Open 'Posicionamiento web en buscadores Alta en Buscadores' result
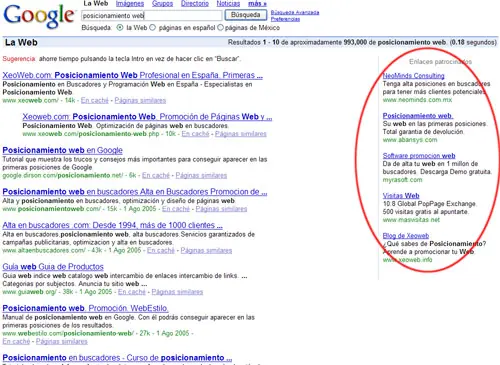Screen dimensions: 500x365 coord(135,192)
